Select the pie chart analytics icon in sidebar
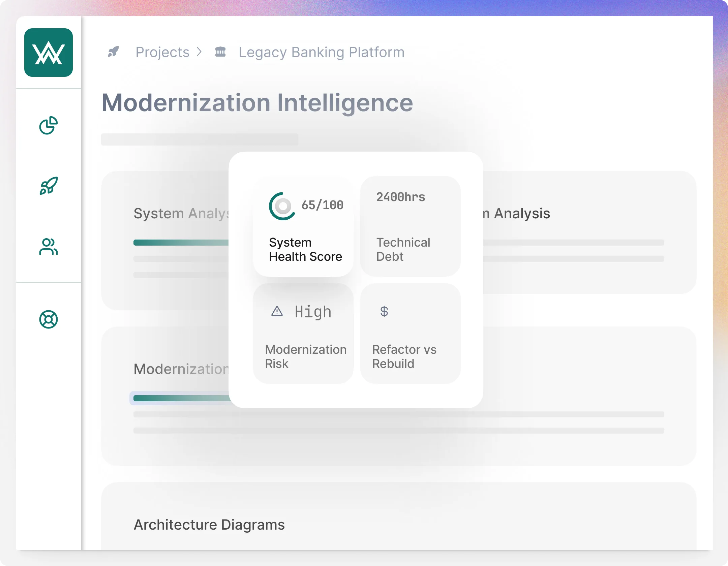This screenshot has width=728, height=566. [x=49, y=126]
